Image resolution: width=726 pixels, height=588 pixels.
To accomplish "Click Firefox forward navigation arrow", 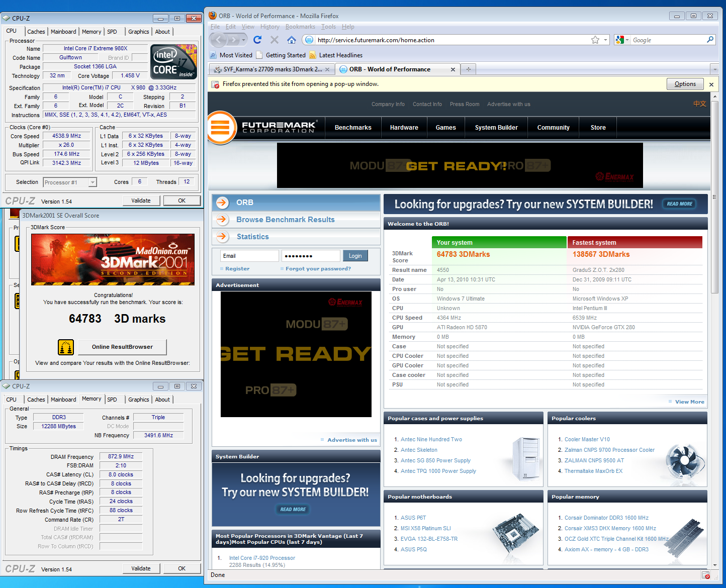I will tap(233, 40).
